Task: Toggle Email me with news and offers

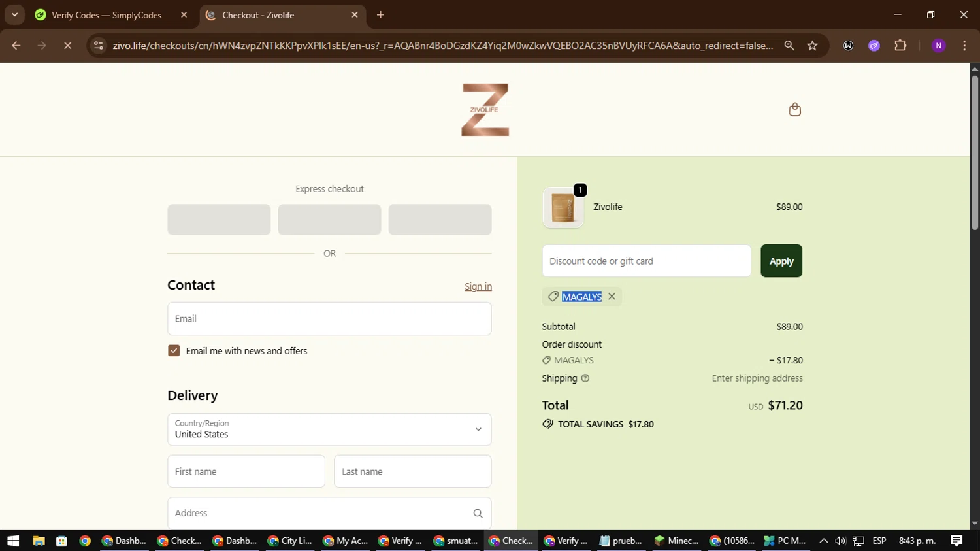Action: click(174, 351)
